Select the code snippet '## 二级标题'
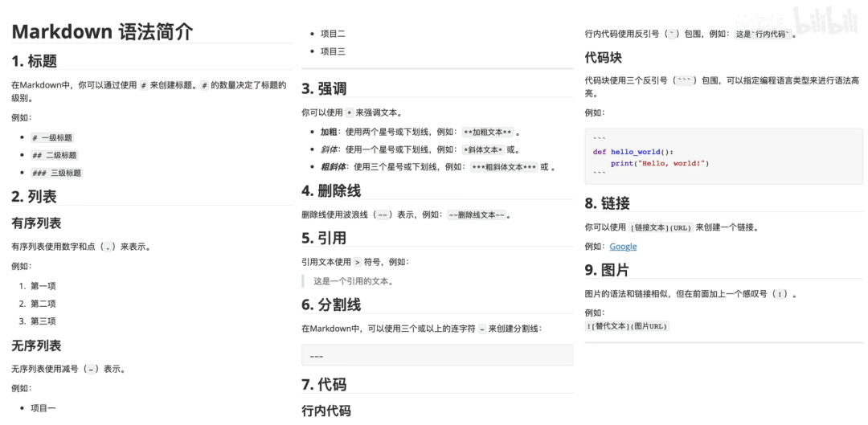The height and width of the screenshot is (425, 868). pyautogui.click(x=55, y=156)
